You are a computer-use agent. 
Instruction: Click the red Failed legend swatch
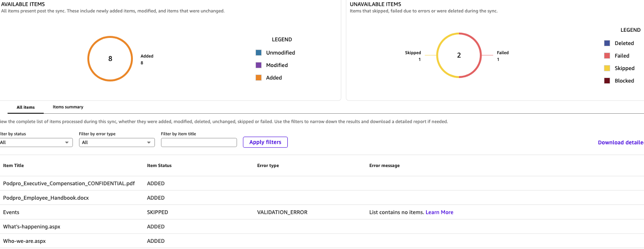[607, 56]
